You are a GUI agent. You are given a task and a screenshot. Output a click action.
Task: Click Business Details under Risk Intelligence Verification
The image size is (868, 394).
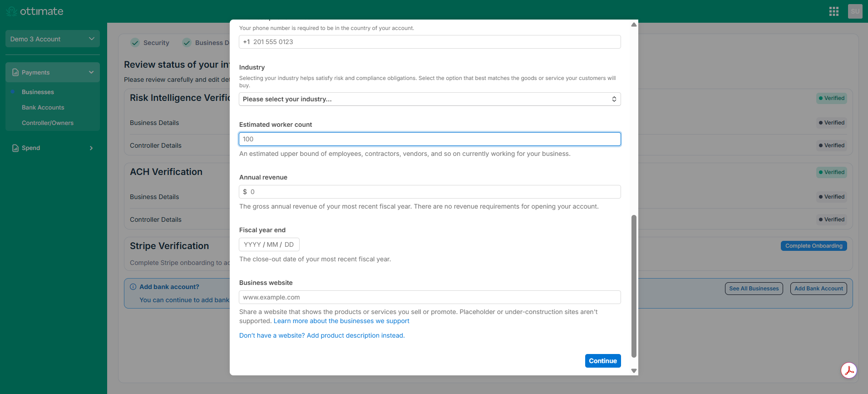pyautogui.click(x=154, y=123)
